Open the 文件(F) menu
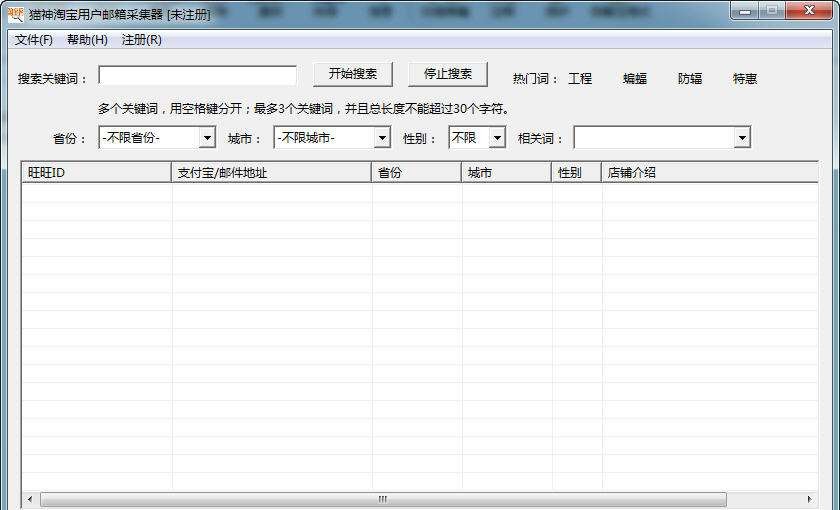Screen dimensions: 840x510 click(33, 40)
